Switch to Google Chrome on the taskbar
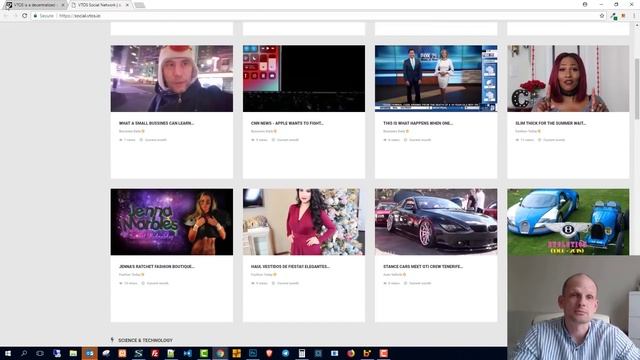The image size is (640, 360). coord(220,353)
